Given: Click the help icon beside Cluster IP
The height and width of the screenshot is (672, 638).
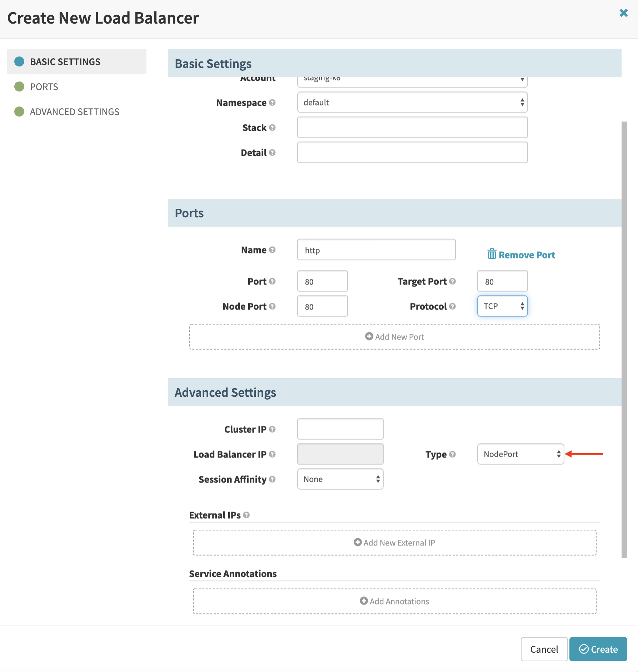Looking at the screenshot, I should pyautogui.click(x=272, y=429).
